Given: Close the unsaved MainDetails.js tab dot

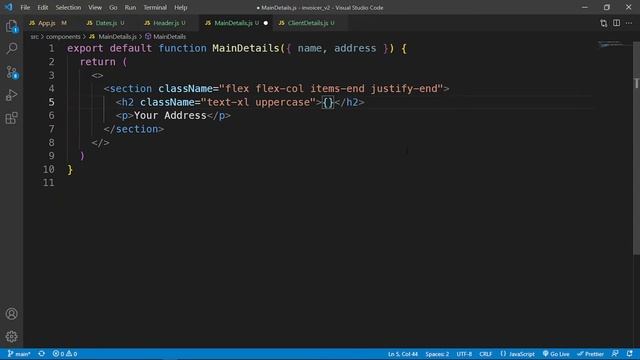Looking at the screenshot, I should tap(266, 23).
